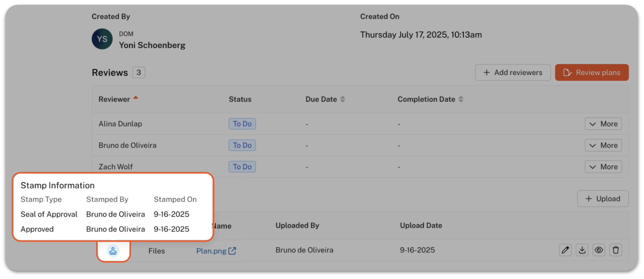Sort reviews by Completion Date
Screen dimensions: 644x279
(461, 99)
